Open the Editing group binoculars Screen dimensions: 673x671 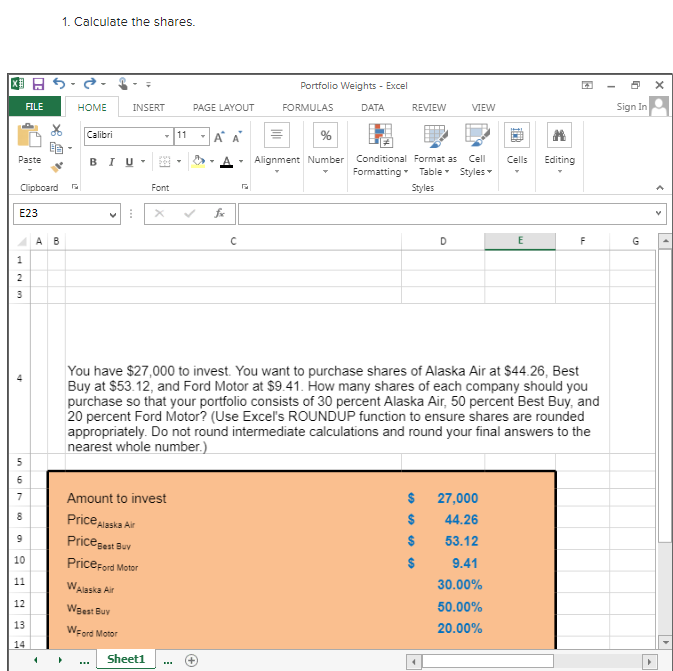coord(559,148)
